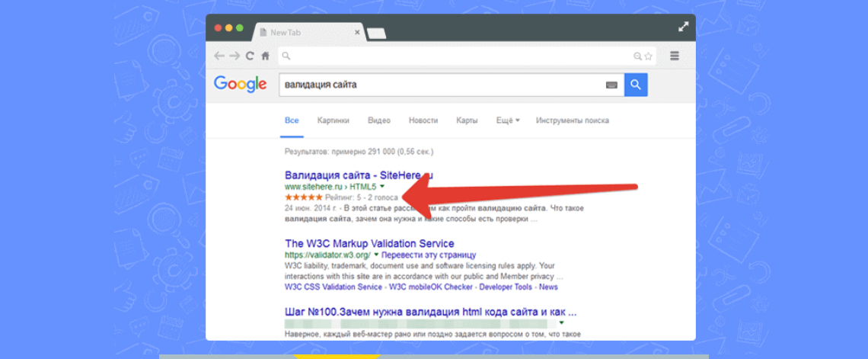
Task: Click the five-star rating of SiteHere result
Action: [303, 197]
